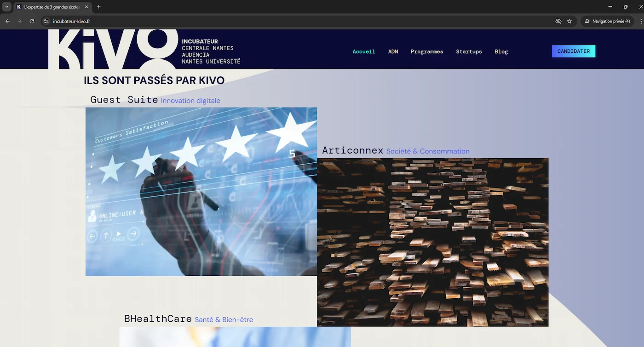Open the Guest Suite startup title

tap(124, 100)
